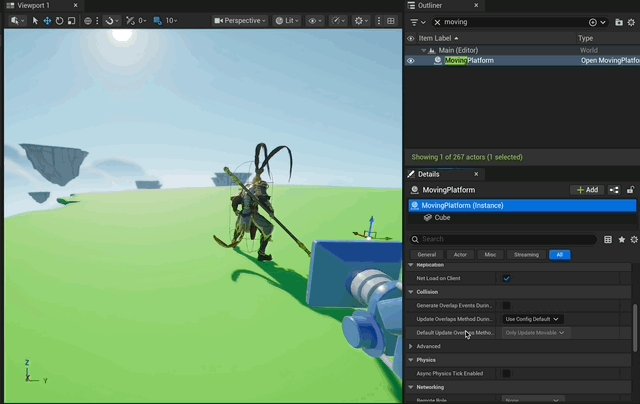Select the Actor category filter

[x=460, y=255]
